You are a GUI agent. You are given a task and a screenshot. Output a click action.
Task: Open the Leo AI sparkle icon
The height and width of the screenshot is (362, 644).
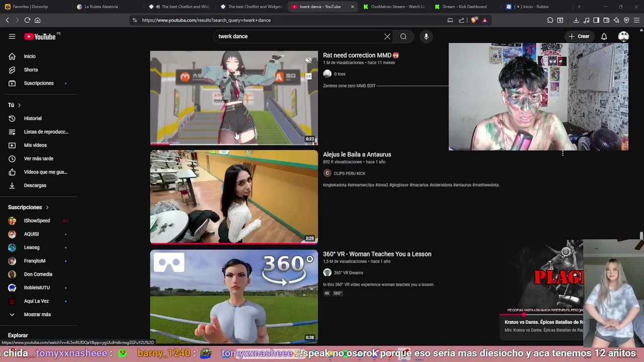coord(616,20)
